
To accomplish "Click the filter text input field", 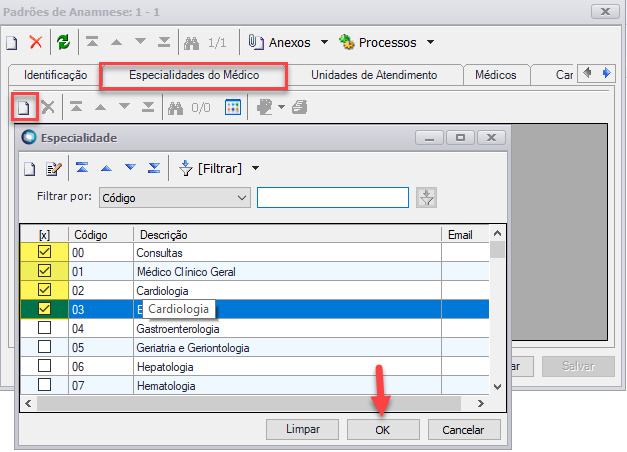I will pos(333,198).
